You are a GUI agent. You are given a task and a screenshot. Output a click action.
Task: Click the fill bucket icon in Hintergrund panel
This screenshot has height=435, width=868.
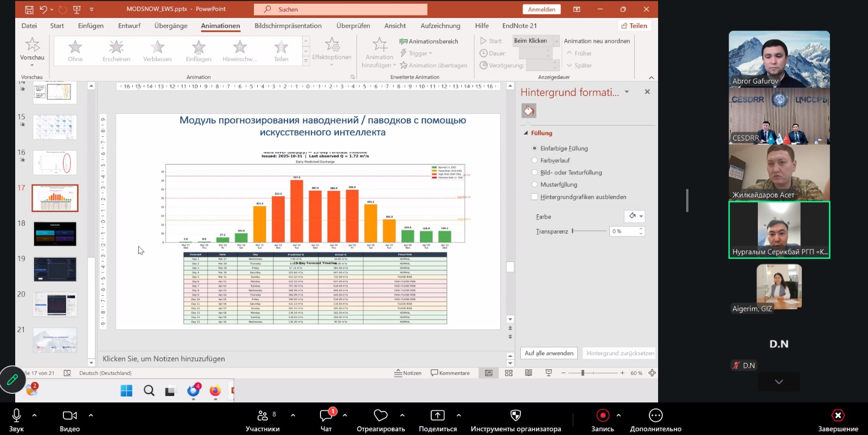[529, 111]
